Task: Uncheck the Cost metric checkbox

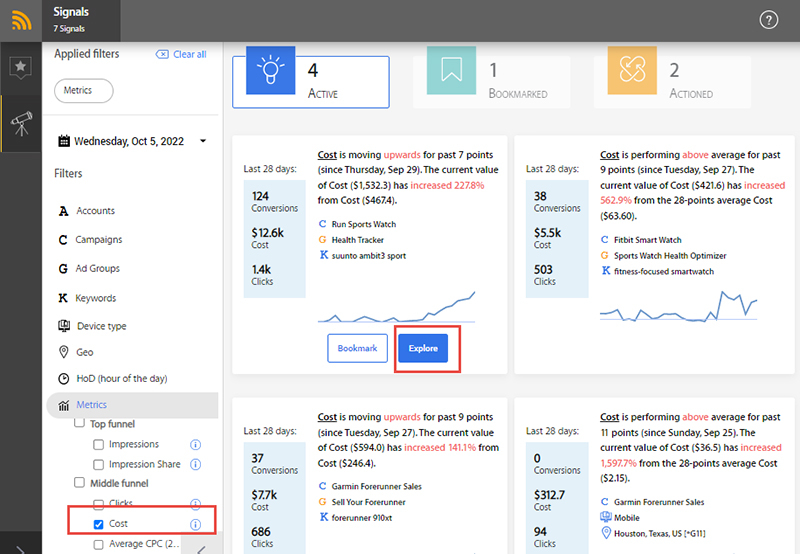Action: click(98, 524)
